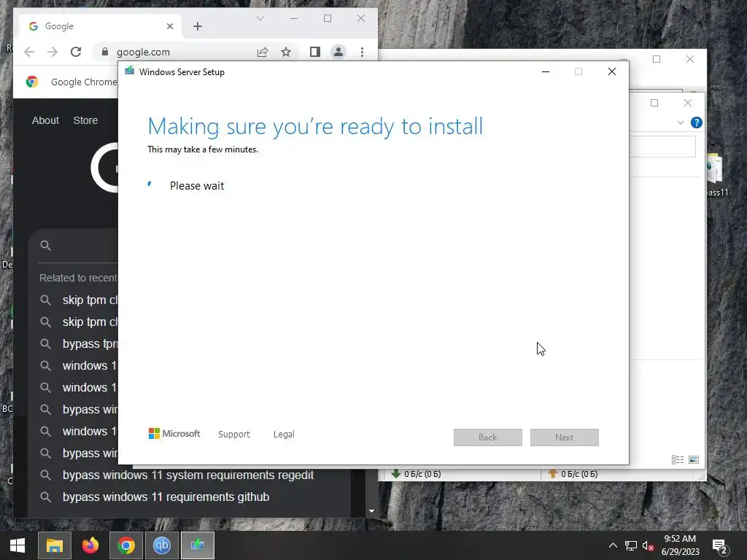Click the muted volume tray icon
Viewport: 747px width, 560px height.
[648, 545]
